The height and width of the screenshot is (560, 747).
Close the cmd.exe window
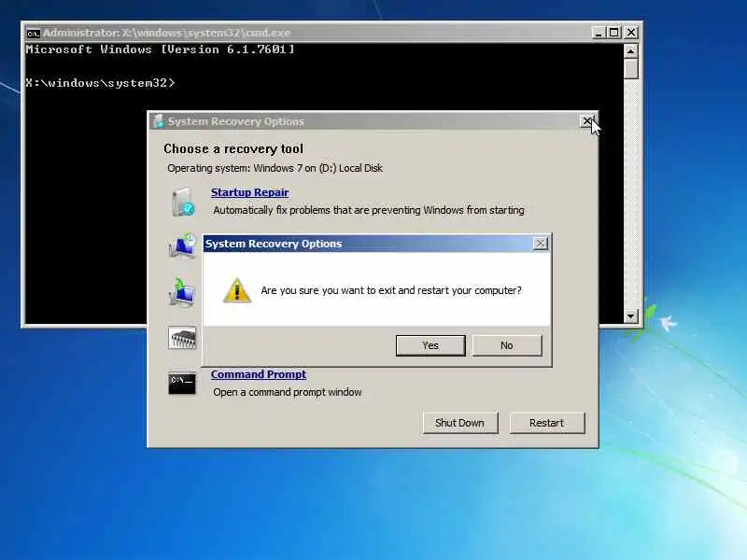pyautogui.click(x=631, y=33)
